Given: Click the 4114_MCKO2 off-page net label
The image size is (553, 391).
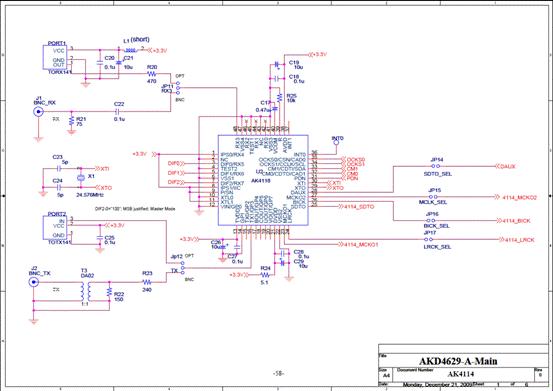Looking at the screenshot, I should pos(517,197).
